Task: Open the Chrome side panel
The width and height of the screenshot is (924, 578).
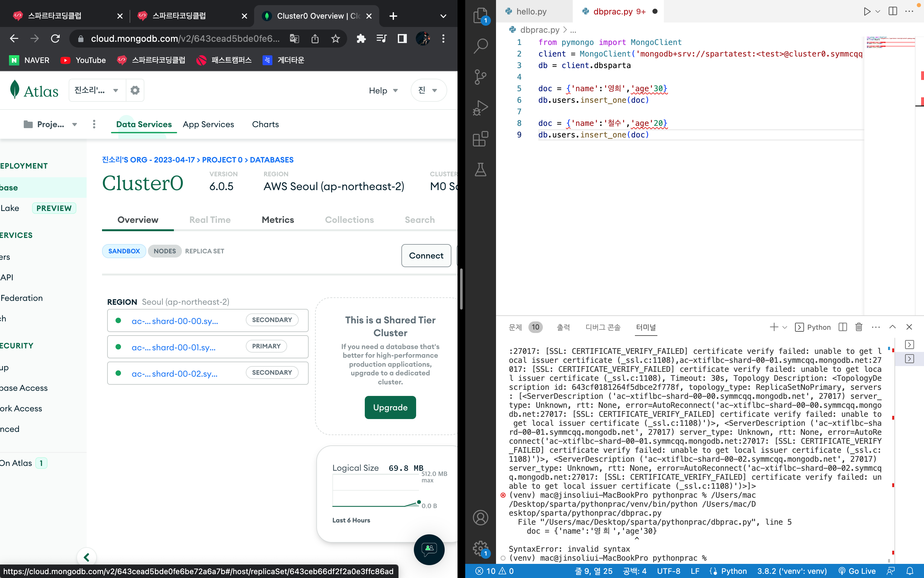Action: point(402,39)
